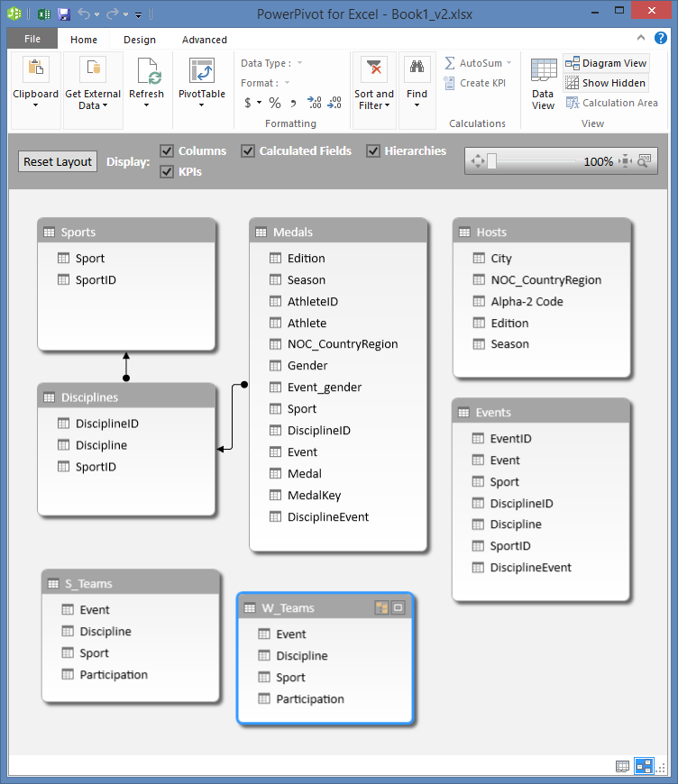Uncheck the Columns display checkbox
Screen dimensions: 678x784
(x=167, y=150)
